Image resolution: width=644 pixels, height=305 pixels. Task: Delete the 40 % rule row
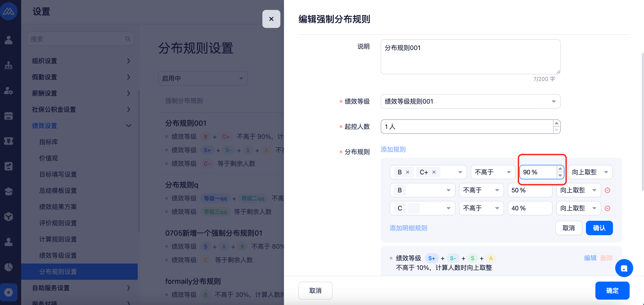[x=607, y=208]
